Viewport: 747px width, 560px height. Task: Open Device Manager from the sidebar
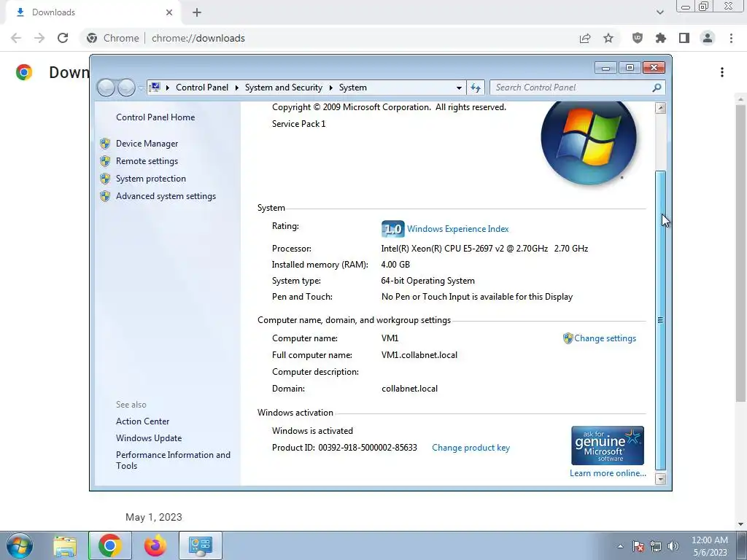pos(147,144)
